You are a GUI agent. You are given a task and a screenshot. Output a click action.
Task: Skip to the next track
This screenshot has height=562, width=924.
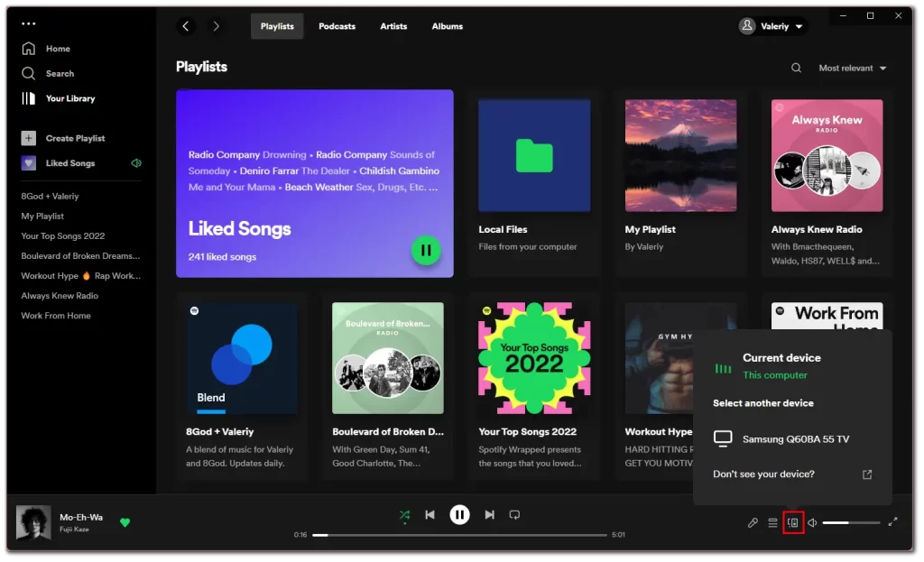490,515
